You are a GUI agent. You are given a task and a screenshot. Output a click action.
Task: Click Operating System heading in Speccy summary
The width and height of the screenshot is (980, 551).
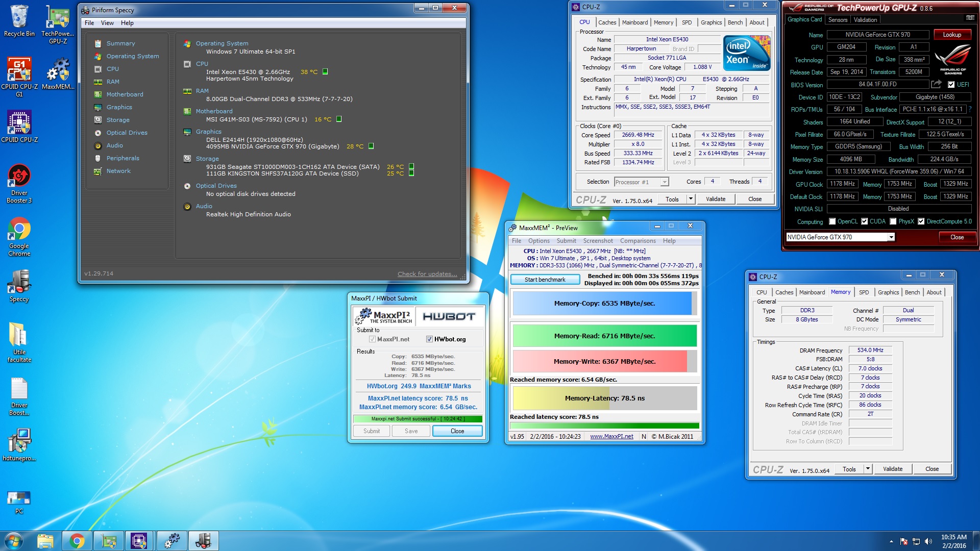[x=222, y=43]
